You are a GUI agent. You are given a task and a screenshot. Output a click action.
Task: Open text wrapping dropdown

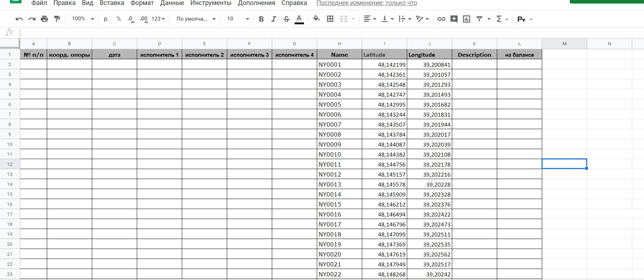pos(405,19)
